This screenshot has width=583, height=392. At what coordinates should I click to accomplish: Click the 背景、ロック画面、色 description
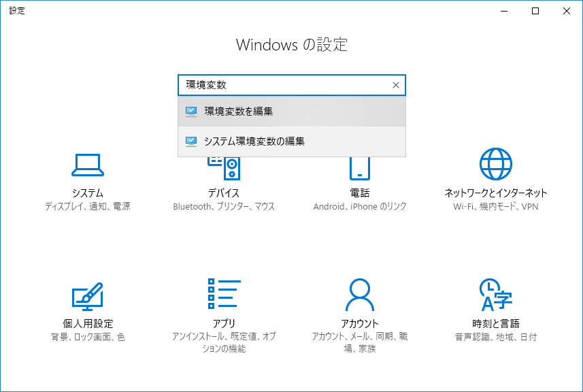(88, 337)
